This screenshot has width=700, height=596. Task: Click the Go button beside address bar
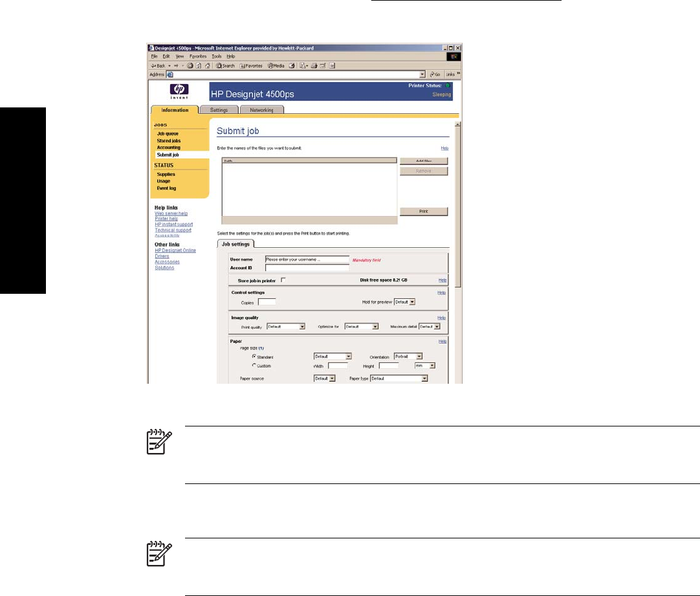pyautogui.click(x=435, y=74)
